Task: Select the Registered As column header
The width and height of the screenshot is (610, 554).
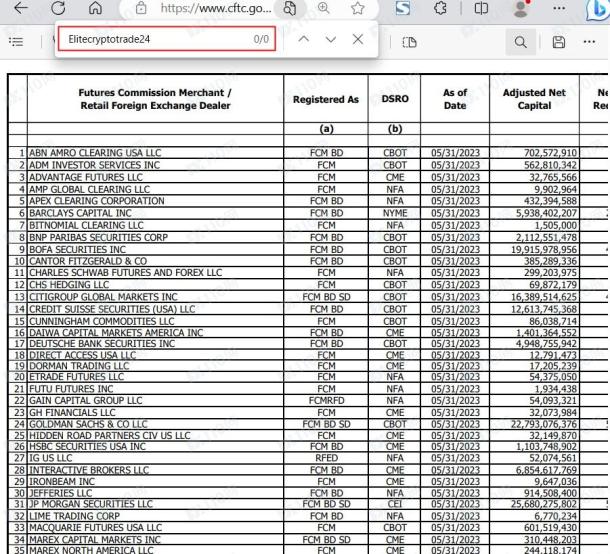Action: [326, 100]
